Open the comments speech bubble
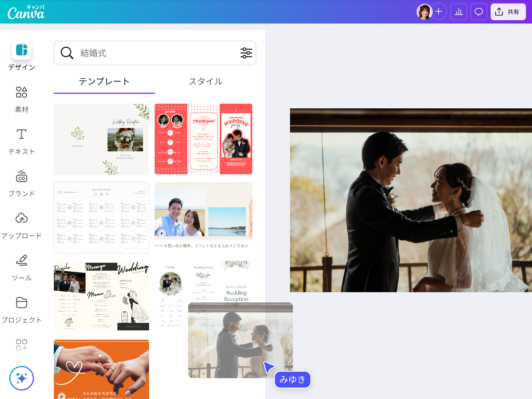 pyautogui.click(x=479, y=12)
